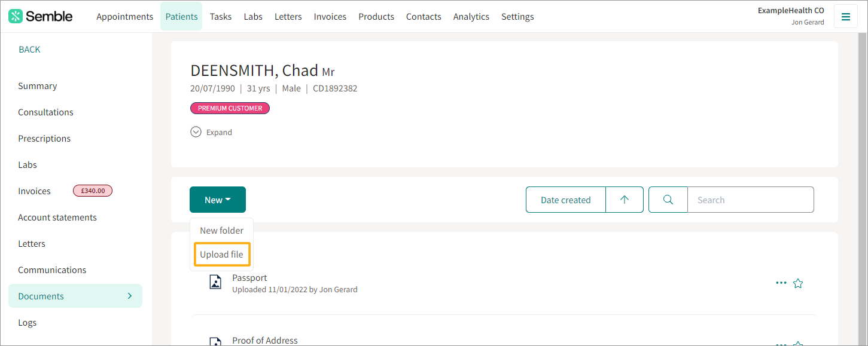868x346 pixels.
Task: Go to the Appointments tab
Action: pyautogui.click(x=125, y=16)
